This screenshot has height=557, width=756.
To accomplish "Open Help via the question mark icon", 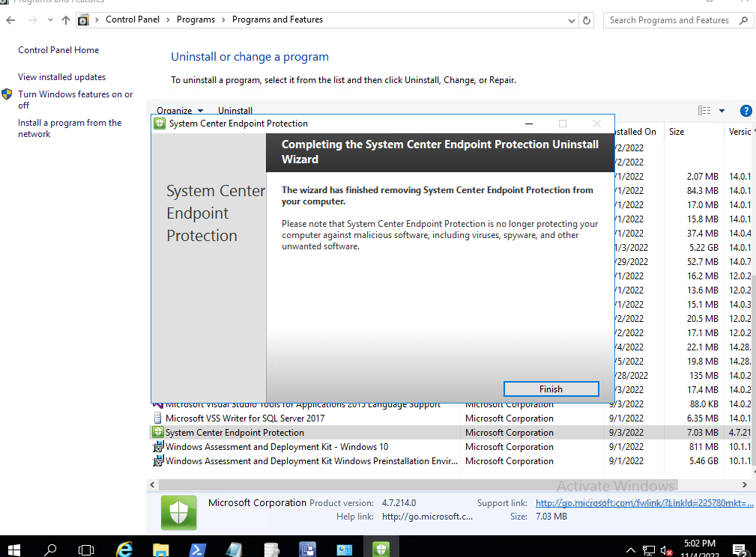I will coord(746,111).
